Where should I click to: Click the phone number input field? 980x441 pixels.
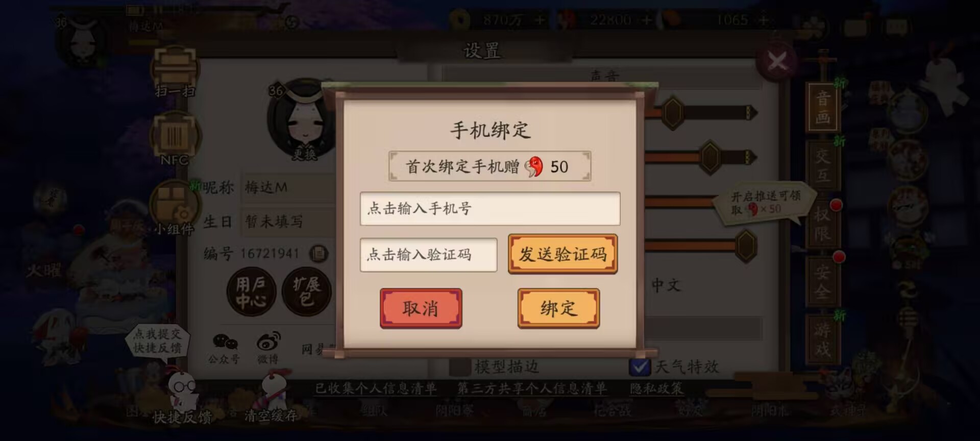[490, 208]
